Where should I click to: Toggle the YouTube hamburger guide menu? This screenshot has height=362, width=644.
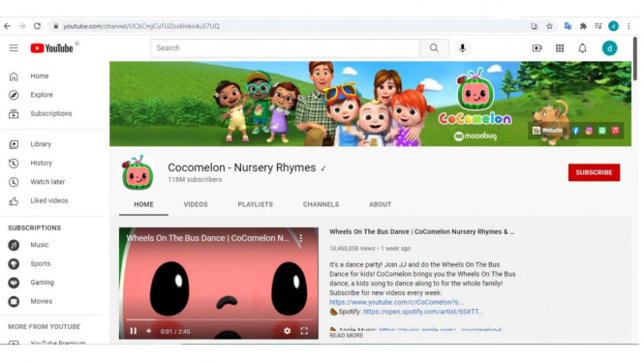(x=14, y=48)
